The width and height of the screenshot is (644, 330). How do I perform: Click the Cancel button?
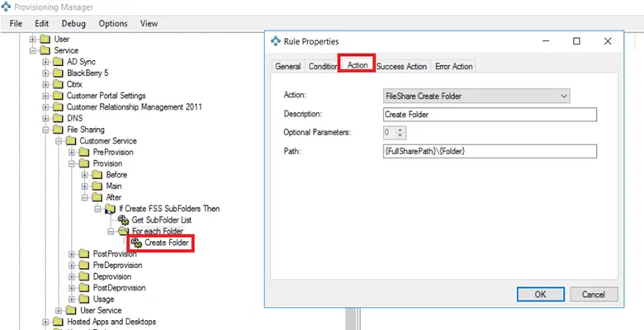tap(593, 294)
